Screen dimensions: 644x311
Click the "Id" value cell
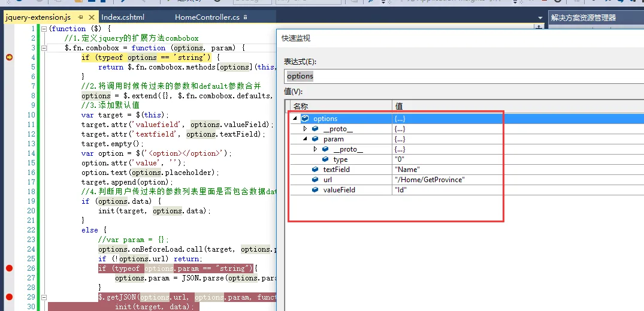[401, 190]
